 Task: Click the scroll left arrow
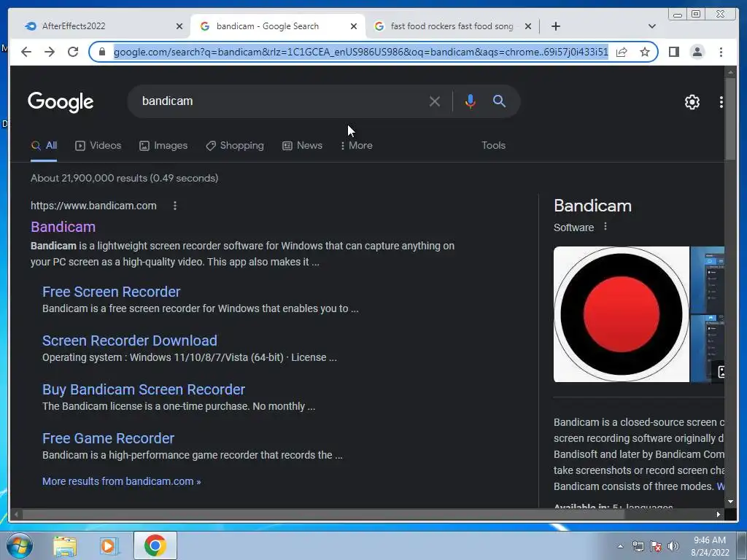tap(17, 514)
